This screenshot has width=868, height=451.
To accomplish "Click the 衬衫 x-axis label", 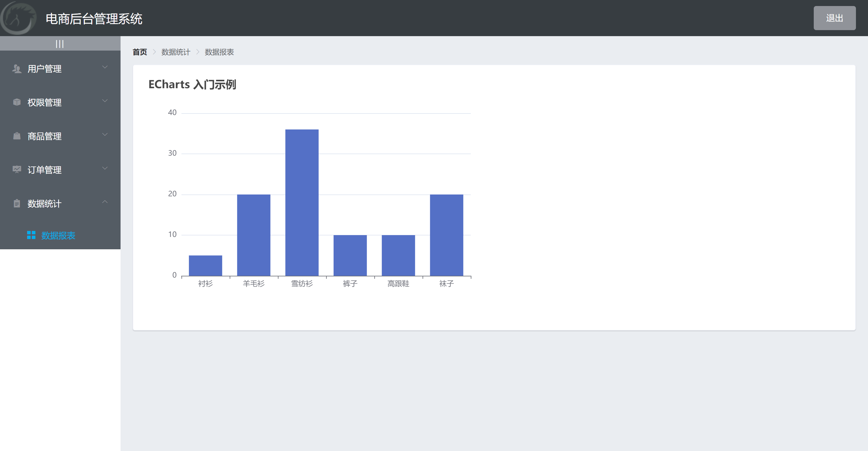I will (x=205, y=284).
